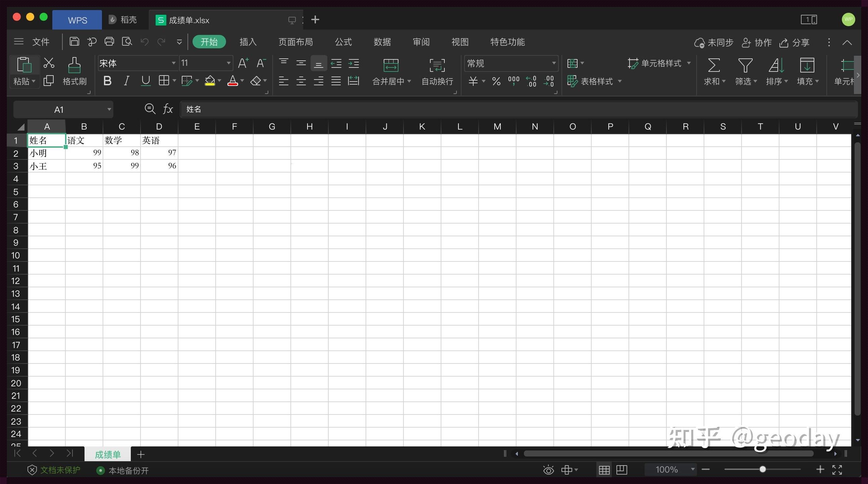868x484 pixels.
Task: Click Increase Decimal icon
Action: click(531, 81)
